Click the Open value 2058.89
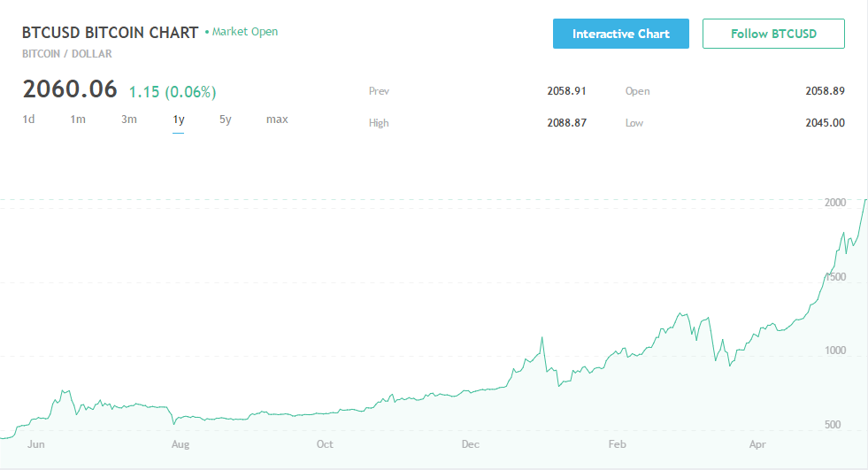Screen dimensions: 868x470 825,91
